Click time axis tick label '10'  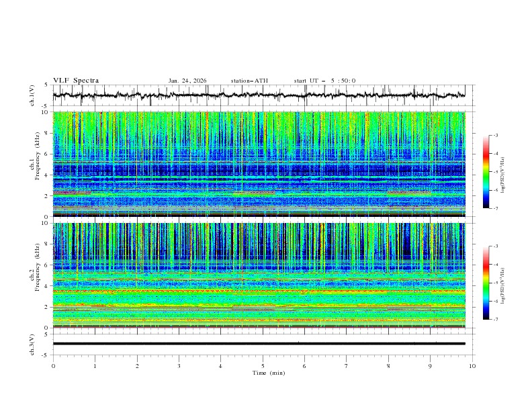(472, 366)
